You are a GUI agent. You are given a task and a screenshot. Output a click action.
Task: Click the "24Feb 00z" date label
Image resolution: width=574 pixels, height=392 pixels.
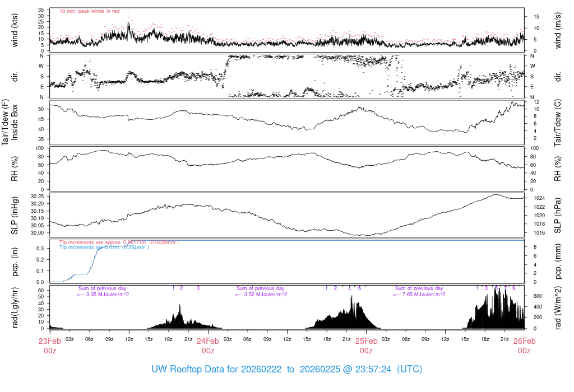coord(208,346)
